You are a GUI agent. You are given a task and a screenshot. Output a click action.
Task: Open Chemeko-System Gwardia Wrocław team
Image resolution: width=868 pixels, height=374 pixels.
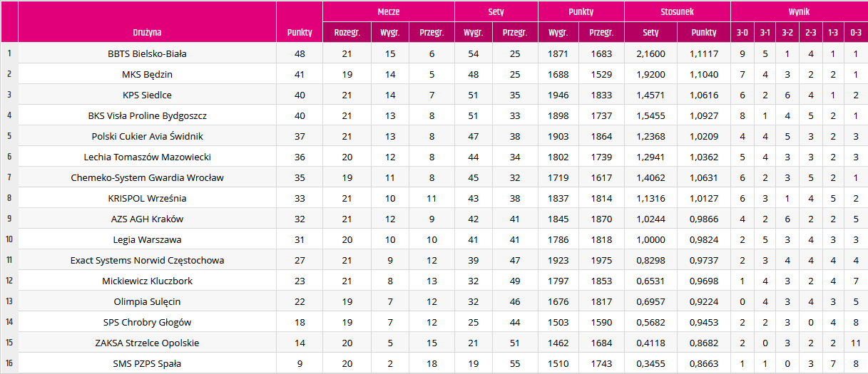(x=147, y=178)
